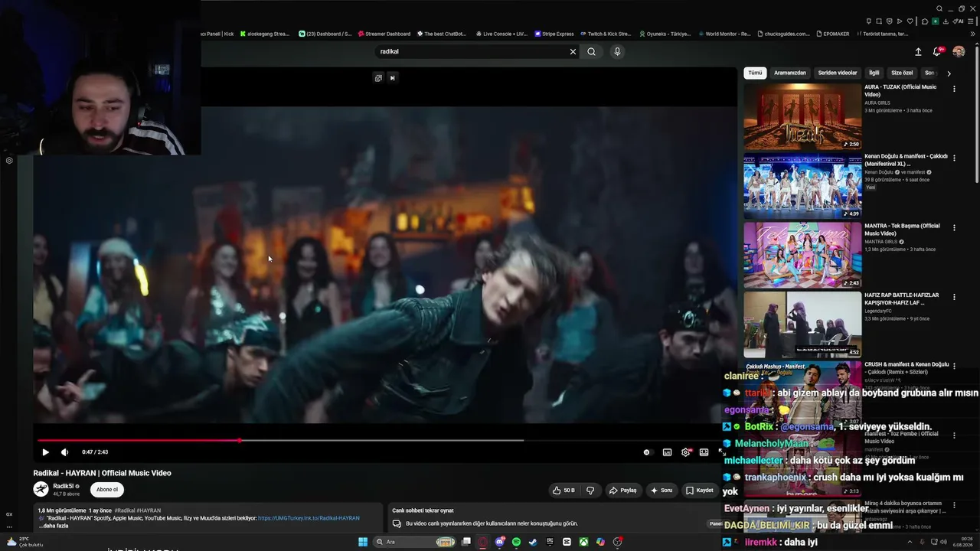Open the 'Oyuneks - Türkiye...' bookmark

(665, 34)
